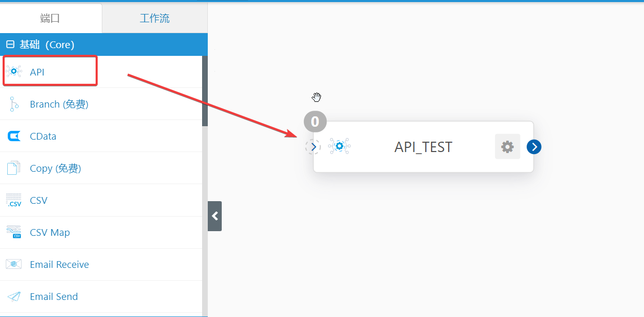Choose the Copy connector icon
This screenshot has width=644, height=317.
click(x=13, y=168)
